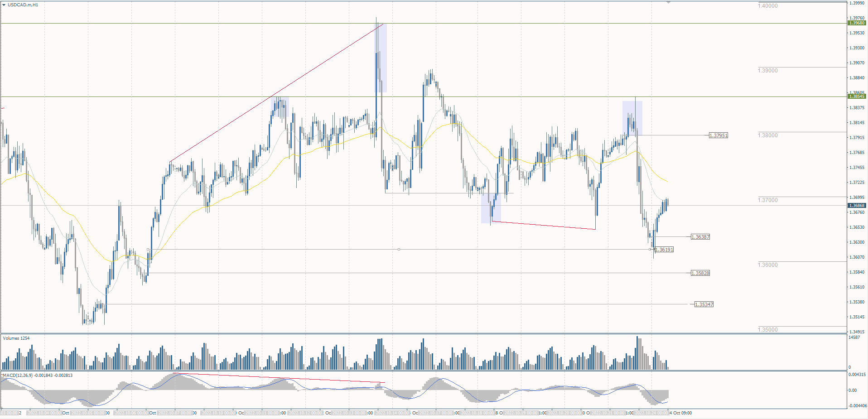Select the 1.37951 price level label

(x=719, y=135)
